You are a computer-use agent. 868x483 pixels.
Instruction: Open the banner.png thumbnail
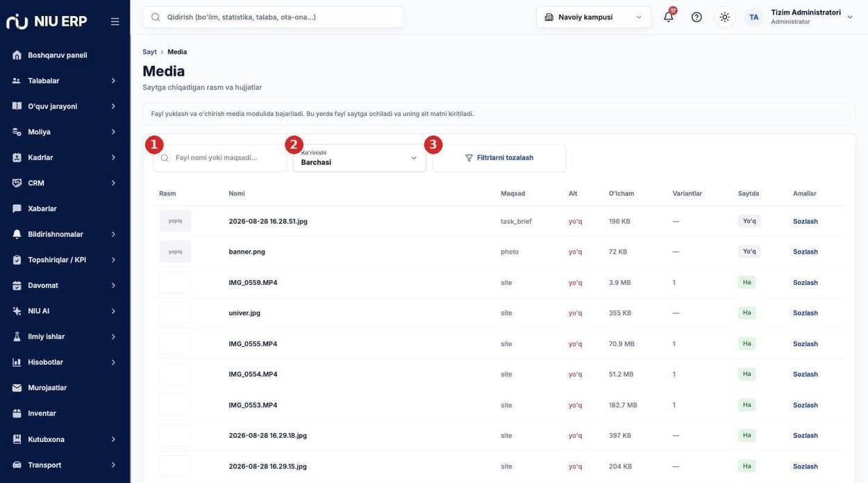[175, 252]
